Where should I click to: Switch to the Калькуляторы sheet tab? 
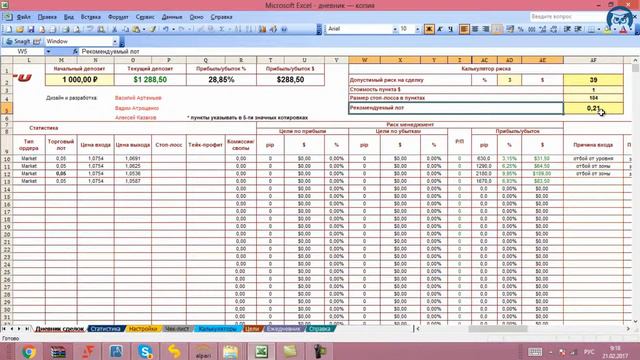click(x=218, y=329)
